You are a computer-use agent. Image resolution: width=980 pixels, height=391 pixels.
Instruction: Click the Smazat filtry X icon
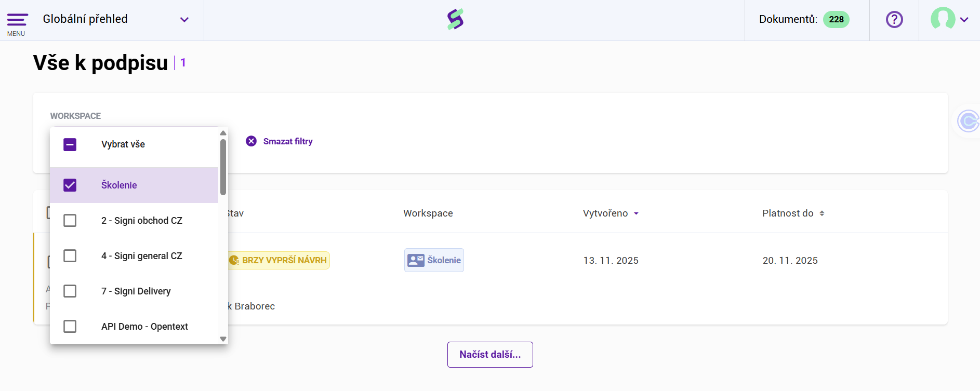251,141
